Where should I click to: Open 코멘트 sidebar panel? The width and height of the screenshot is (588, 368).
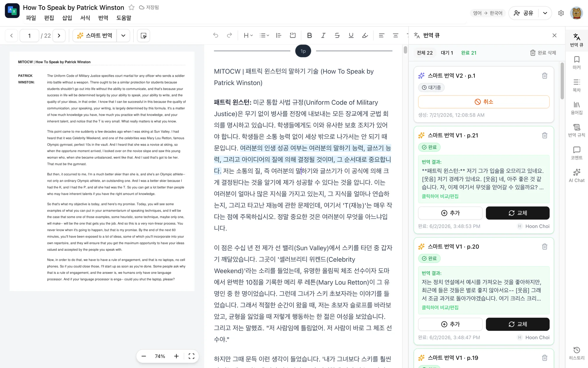click(577, 153)
